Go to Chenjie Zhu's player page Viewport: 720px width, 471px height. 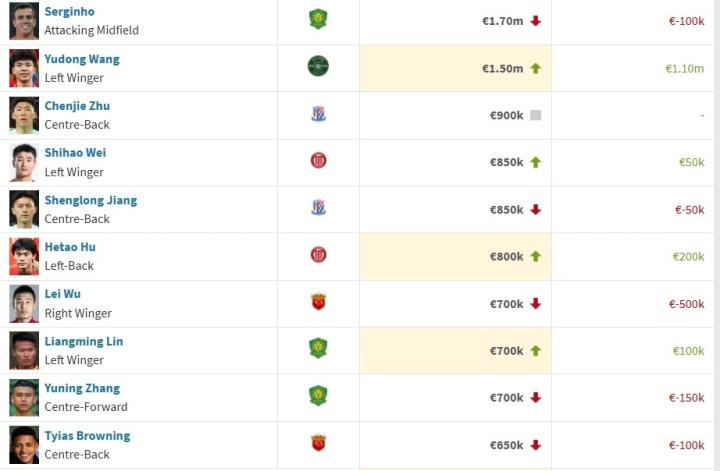point(77,106)
